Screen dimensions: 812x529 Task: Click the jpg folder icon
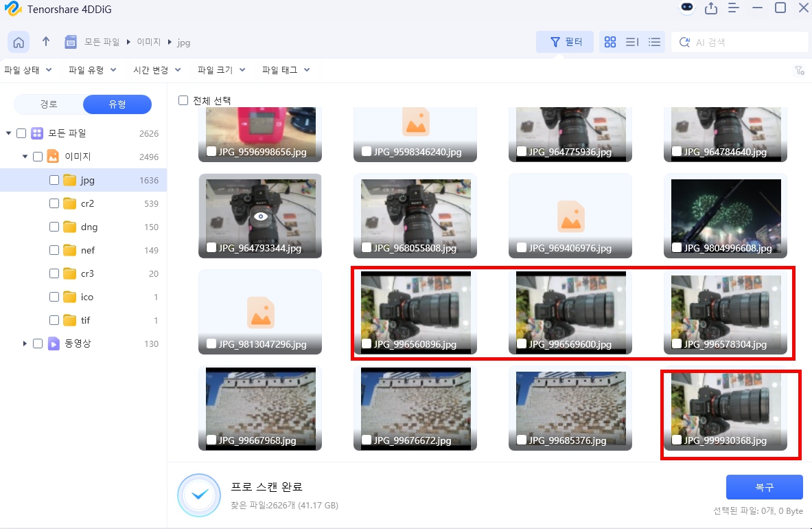(70, 180)
